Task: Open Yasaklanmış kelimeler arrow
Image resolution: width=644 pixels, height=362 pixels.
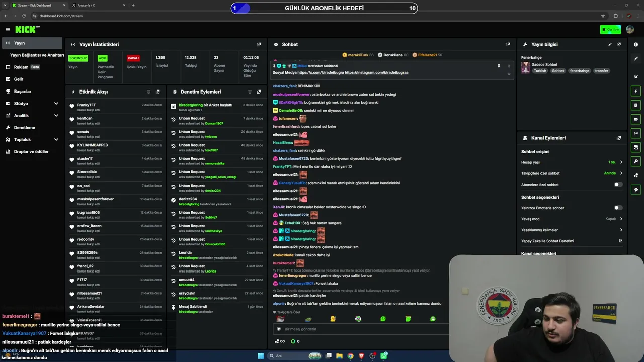Action: 621,230
